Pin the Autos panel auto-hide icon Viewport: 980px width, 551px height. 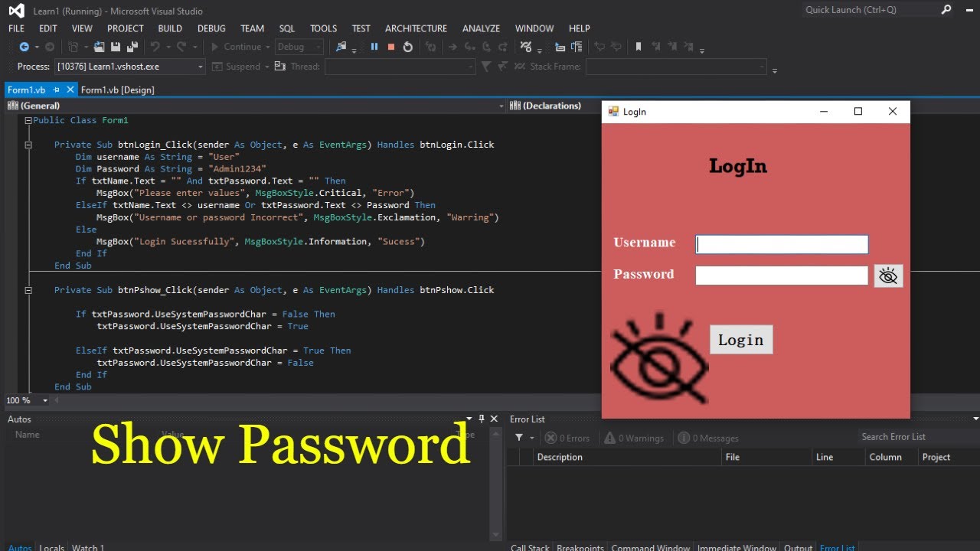point(482,419)
